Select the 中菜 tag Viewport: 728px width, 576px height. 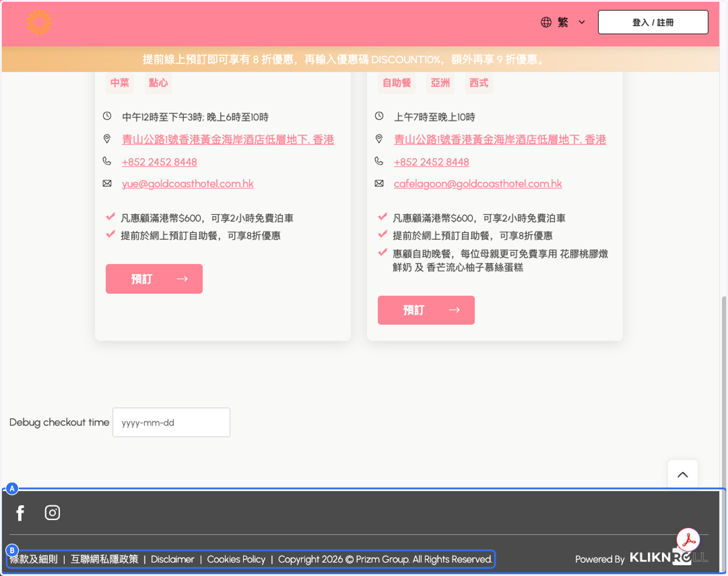[120, 83]
